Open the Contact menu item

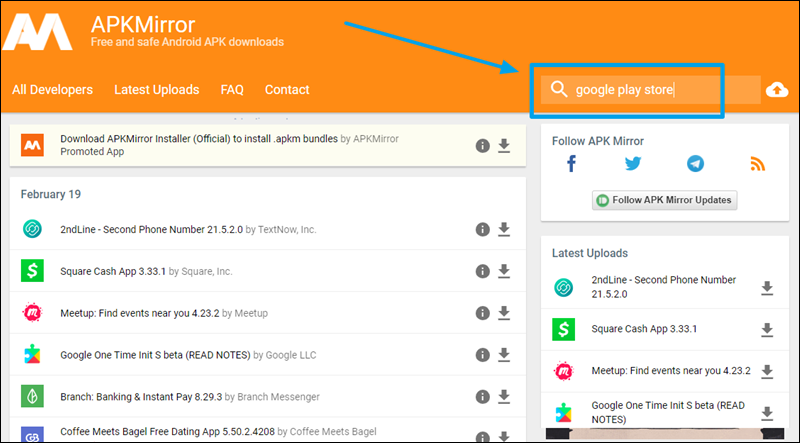pos(287,90)
